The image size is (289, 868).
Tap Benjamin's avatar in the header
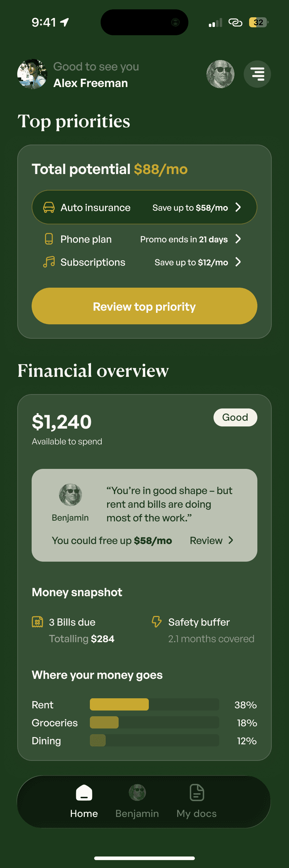pyautogui.click(x=220, y=74)
